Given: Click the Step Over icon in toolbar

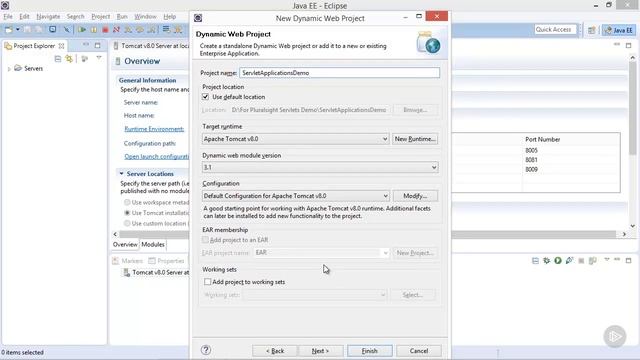Looking at the screenshot, I should coord(140,30).
